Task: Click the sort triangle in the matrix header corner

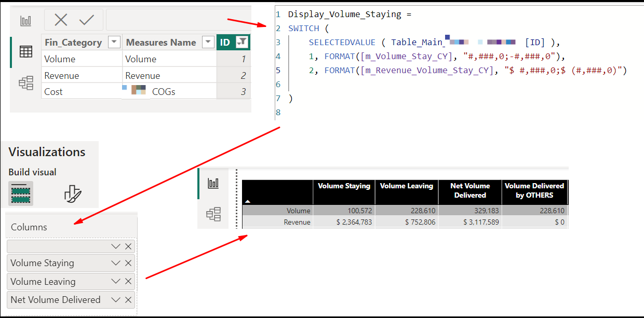Action: [248, 201]
